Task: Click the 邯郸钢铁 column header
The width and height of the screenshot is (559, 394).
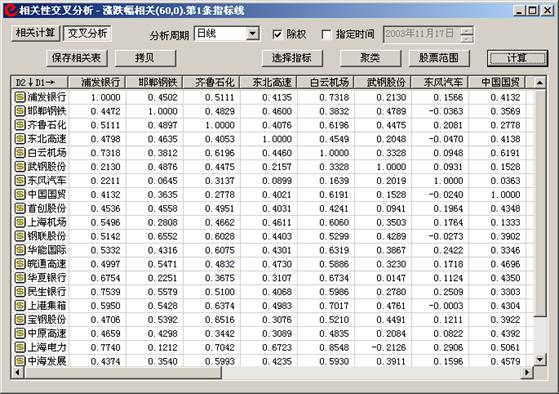Action: tap(154, 82)
